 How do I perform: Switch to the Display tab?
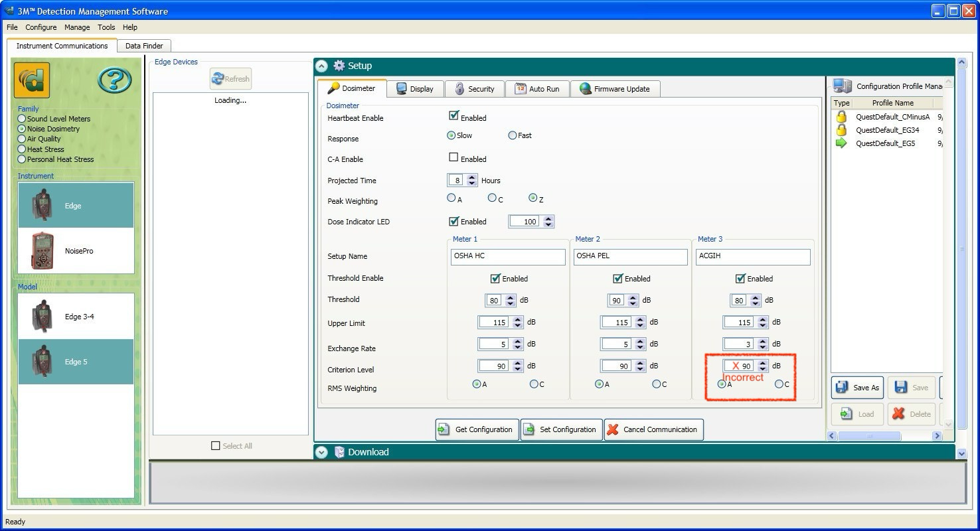coord(415,89)
